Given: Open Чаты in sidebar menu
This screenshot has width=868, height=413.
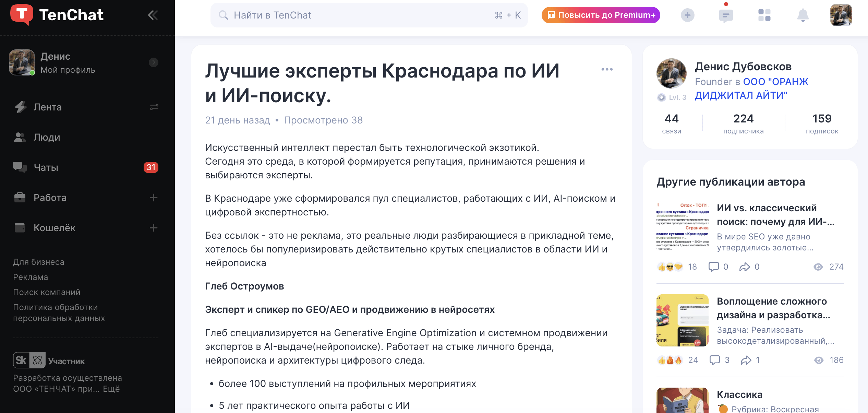Looking at the screenshot, I should 46,167.
